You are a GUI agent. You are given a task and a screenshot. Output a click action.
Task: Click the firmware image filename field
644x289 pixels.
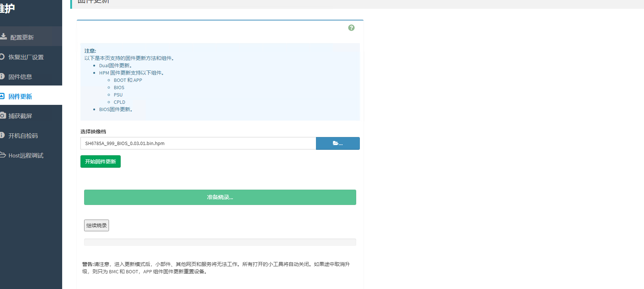[x=198, y=143]
